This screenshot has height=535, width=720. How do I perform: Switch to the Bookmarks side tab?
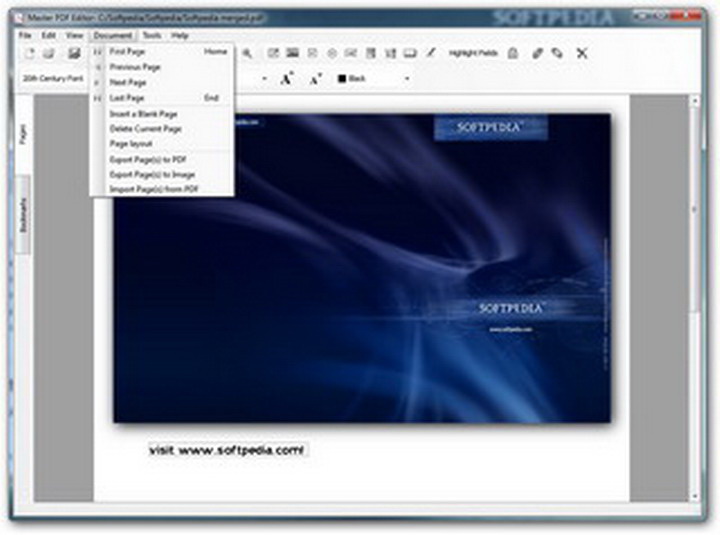pos(23,214)
